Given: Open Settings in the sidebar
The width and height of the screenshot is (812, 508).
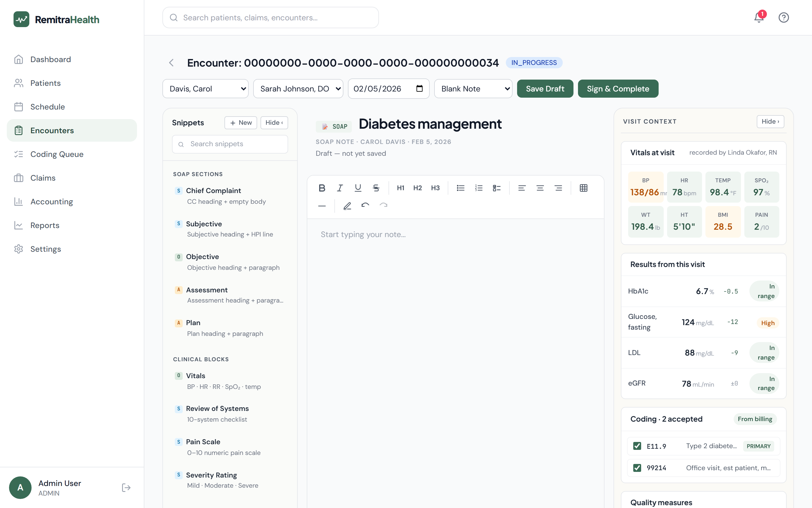Looking at the screenshot, I should 72,249.
